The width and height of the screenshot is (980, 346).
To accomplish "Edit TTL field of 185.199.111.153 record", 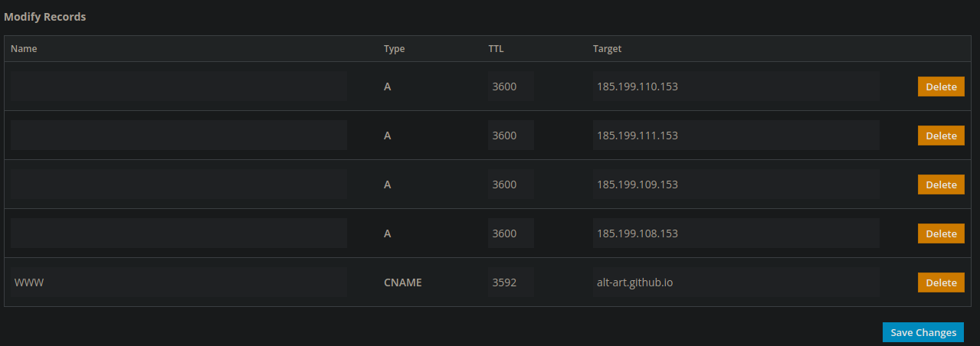I will 510,135.
